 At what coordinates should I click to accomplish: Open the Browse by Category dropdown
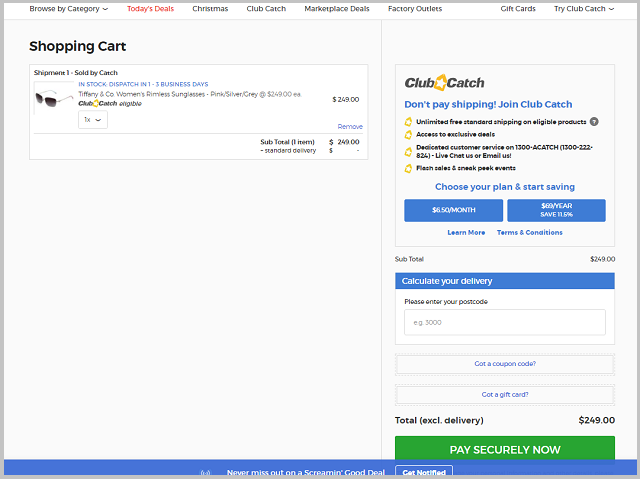coord(69,9)
